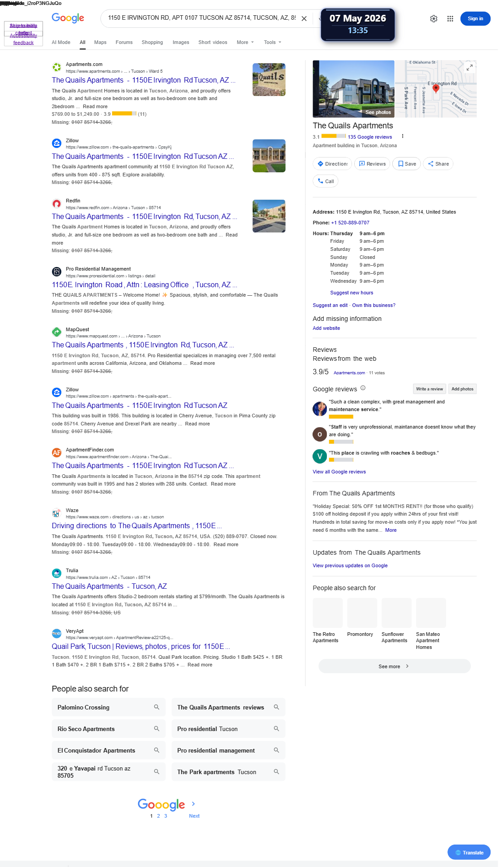Click the Sign in button
The height and width of the screenshot is (867, 504).
(475, 19)
